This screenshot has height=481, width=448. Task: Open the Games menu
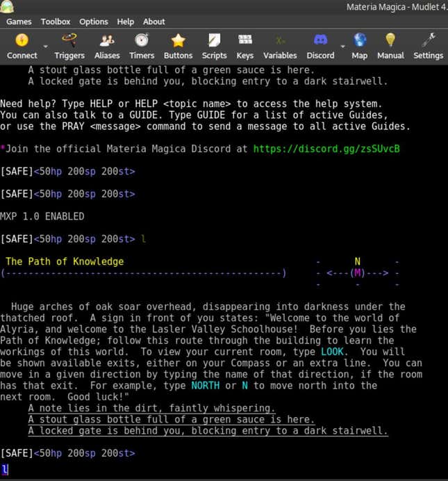click(x=19, y=22)
